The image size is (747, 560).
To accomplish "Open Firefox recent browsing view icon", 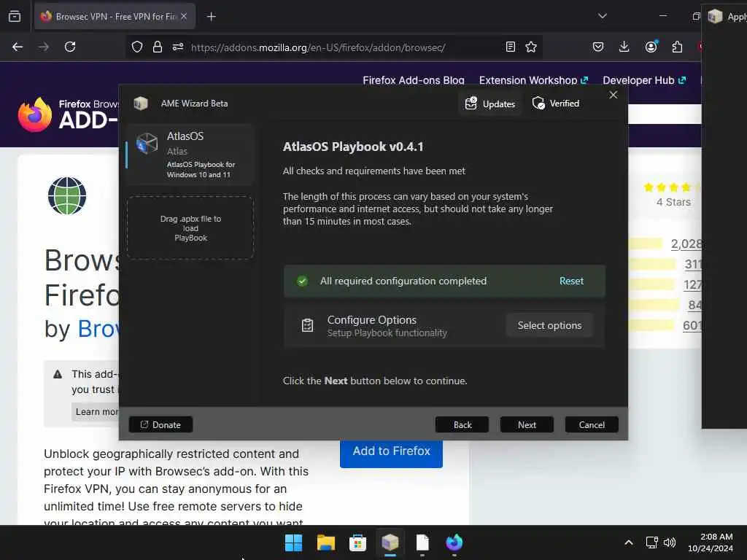I will 15,16.
